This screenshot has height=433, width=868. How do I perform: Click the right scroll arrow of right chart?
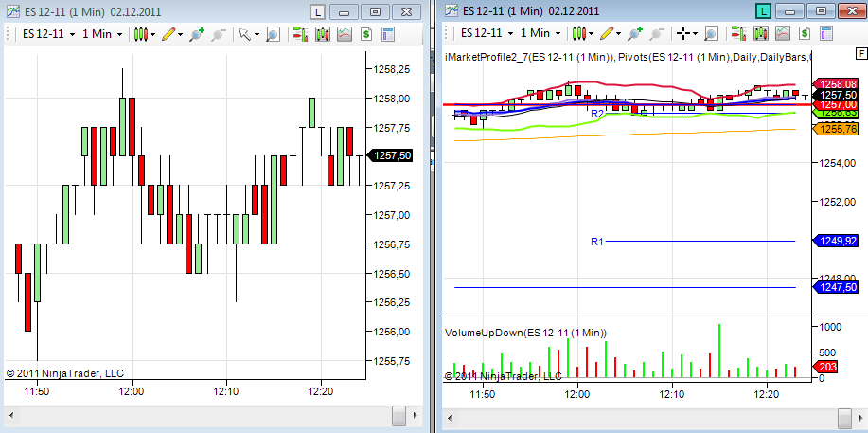pos(860,417)
